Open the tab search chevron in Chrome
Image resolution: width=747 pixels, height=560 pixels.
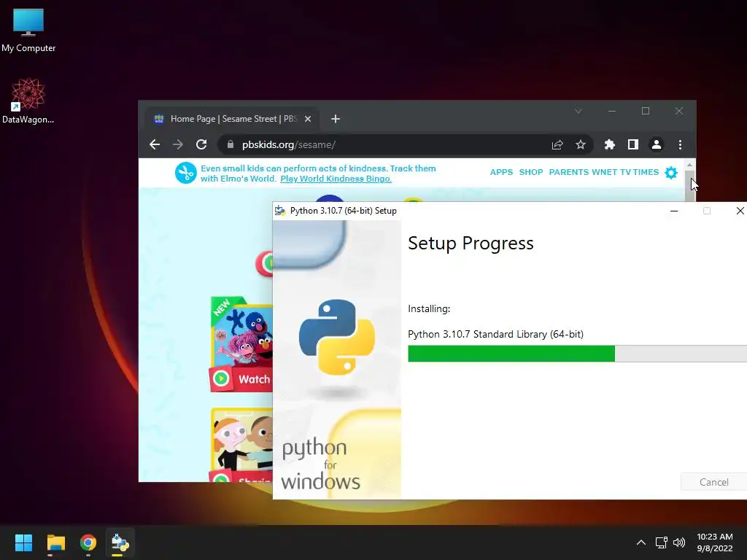[x=578, y=111]
